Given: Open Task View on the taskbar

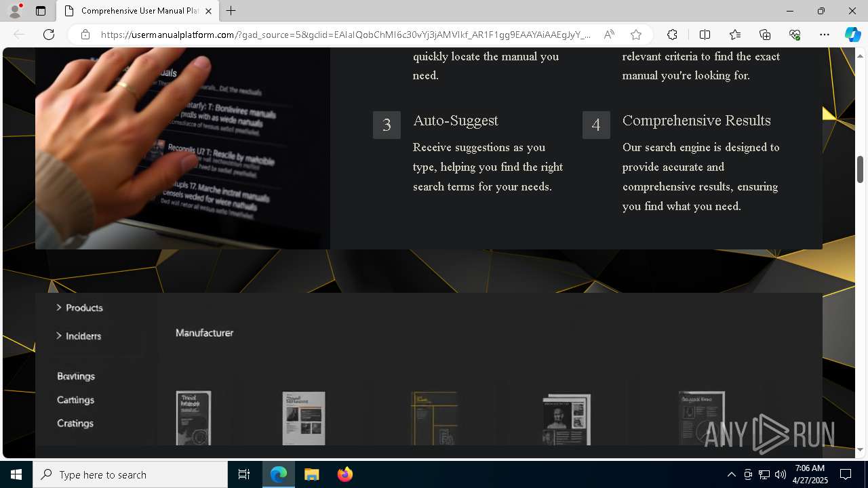Looking at the screenshot, I should click(244, 474).
